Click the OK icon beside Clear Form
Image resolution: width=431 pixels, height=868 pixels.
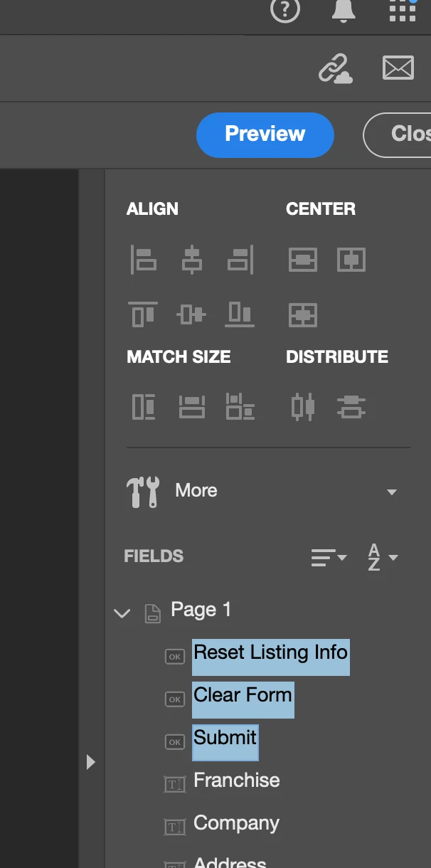[175, 699]
